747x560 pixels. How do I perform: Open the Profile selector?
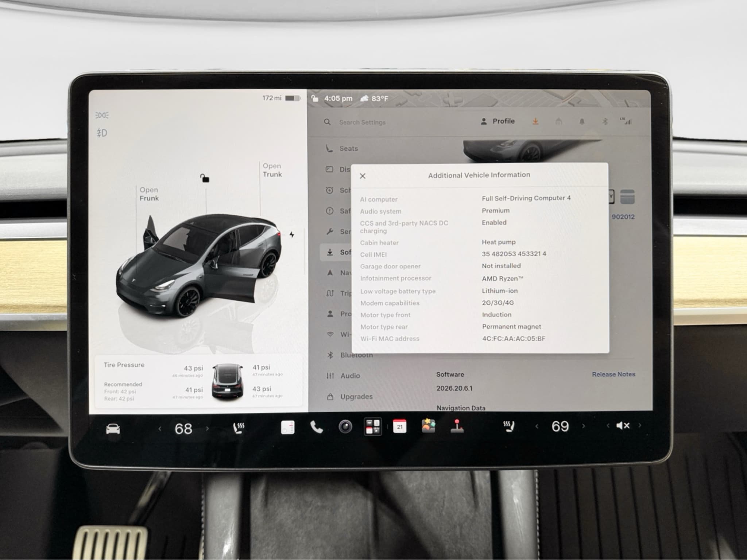pos(498,121)
